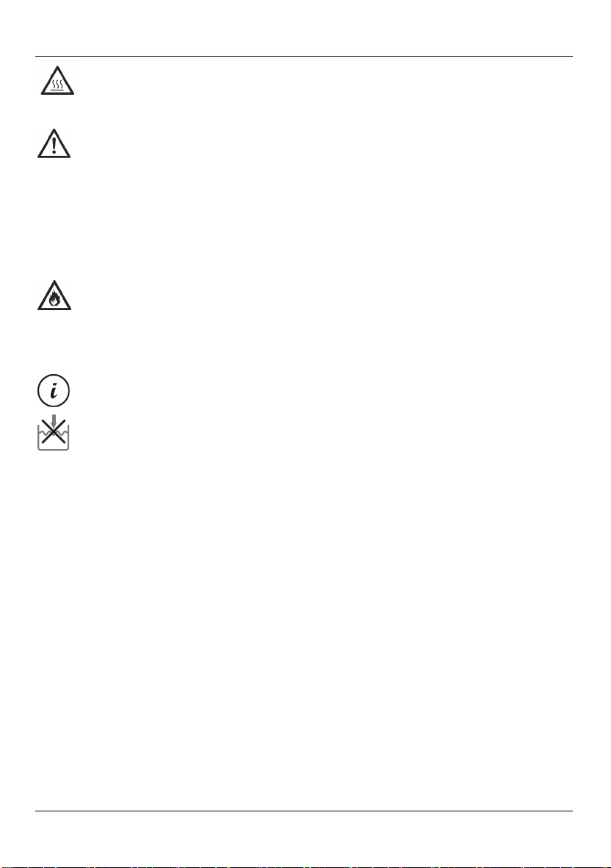Screen dimensions: 611x868
Task: Open the circled letter i information icon
Action: tap(54, 392)
